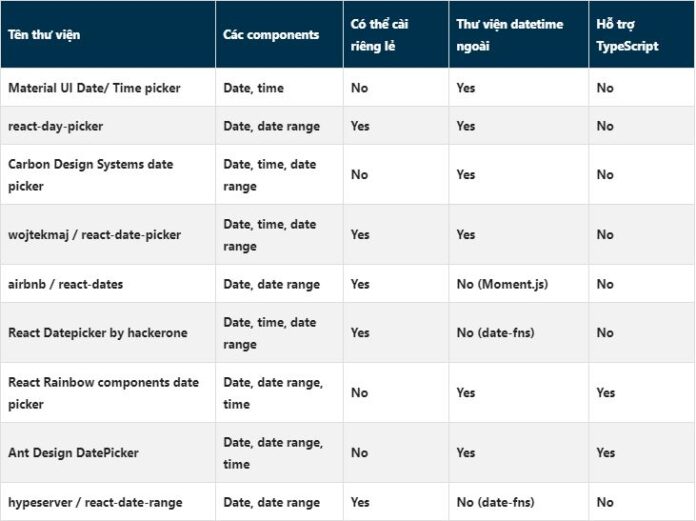Click the 'Date, time' components cell for Material UI
696x521 pixels.
click(253, 88)
